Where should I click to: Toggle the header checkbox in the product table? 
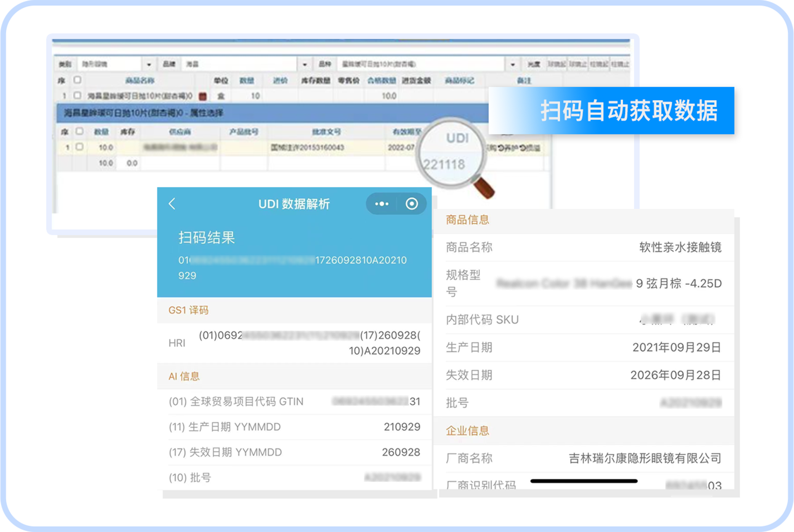click(x=77, y=80)
